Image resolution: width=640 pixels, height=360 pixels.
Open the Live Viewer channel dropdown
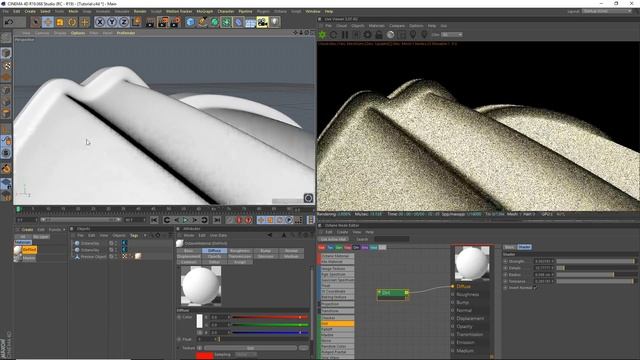[452, 35]
